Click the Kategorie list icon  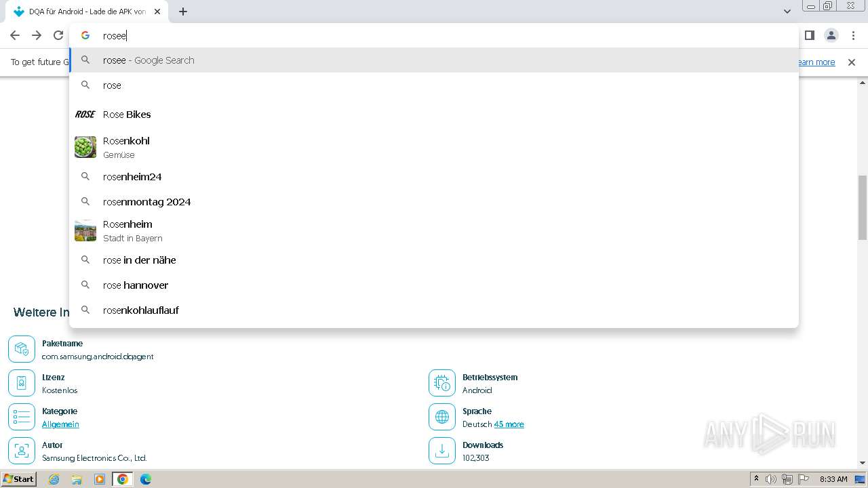click(x=22, y=417)
